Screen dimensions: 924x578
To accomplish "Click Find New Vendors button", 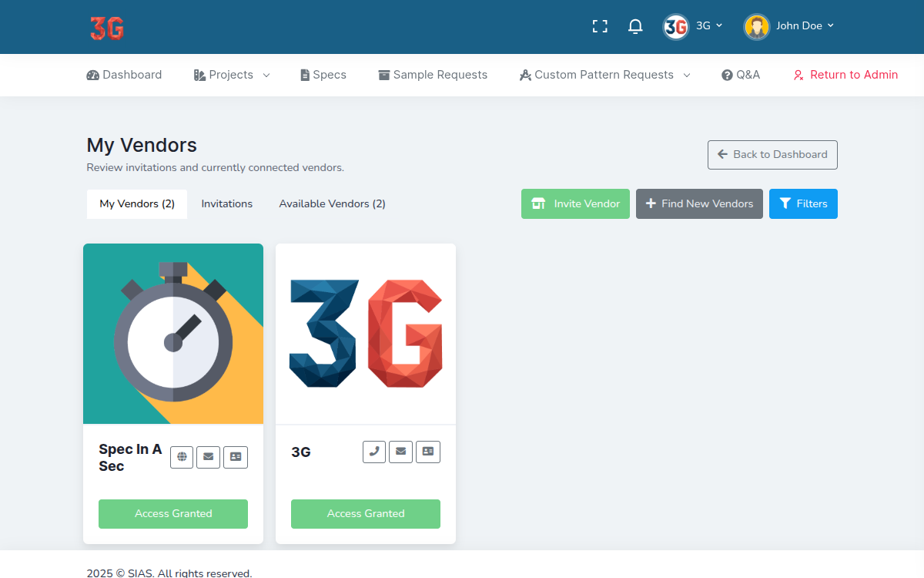I will [x=699, y=204].
